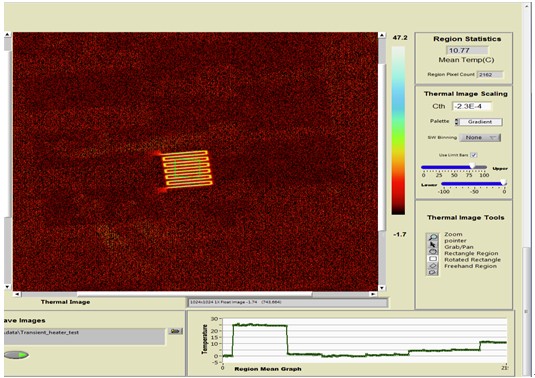Click the right scroll arrow below thermal image
535x378 pixels.
tap(373, 294)
